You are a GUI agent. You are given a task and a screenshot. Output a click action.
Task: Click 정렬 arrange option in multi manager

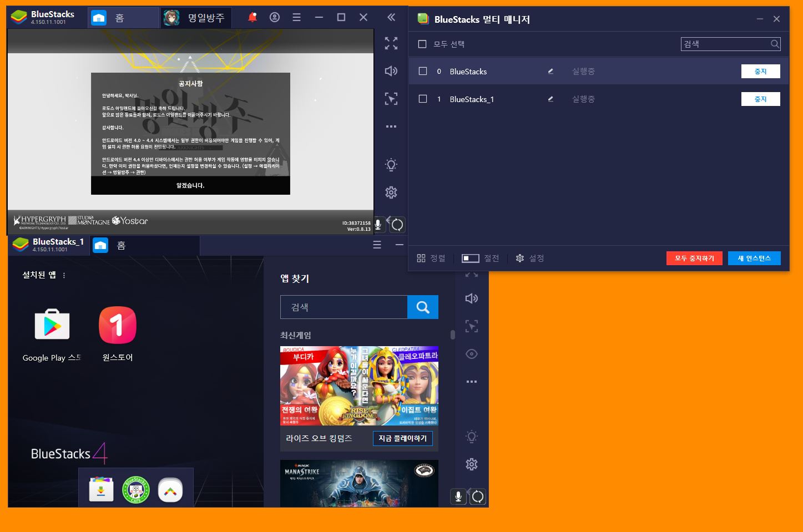point(431,258)
